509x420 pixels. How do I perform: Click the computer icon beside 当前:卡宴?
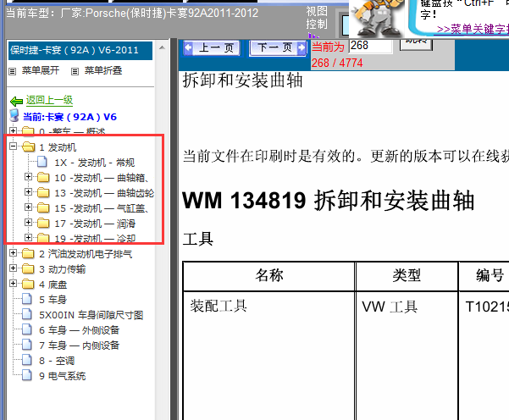click(x=14, y=116)
